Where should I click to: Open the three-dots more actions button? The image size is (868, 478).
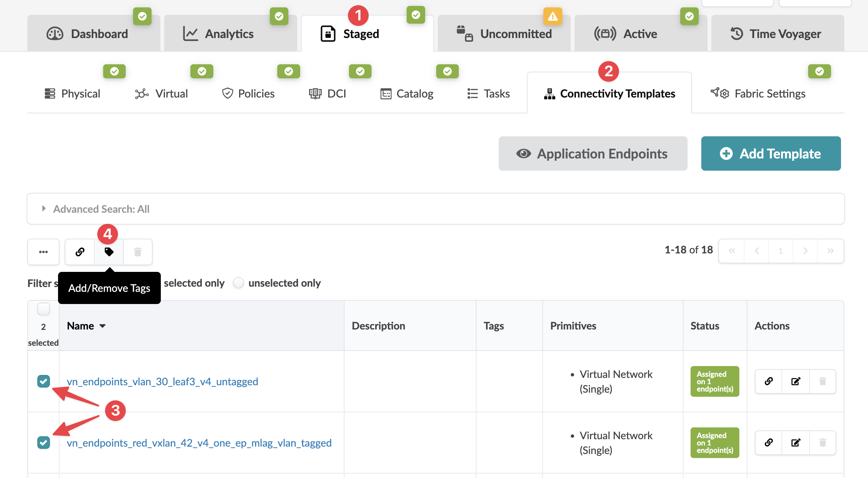point(43,252)
